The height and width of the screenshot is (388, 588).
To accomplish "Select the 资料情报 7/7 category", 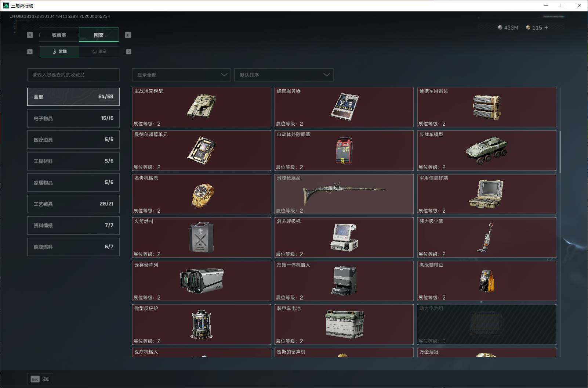I will point(73,225).
